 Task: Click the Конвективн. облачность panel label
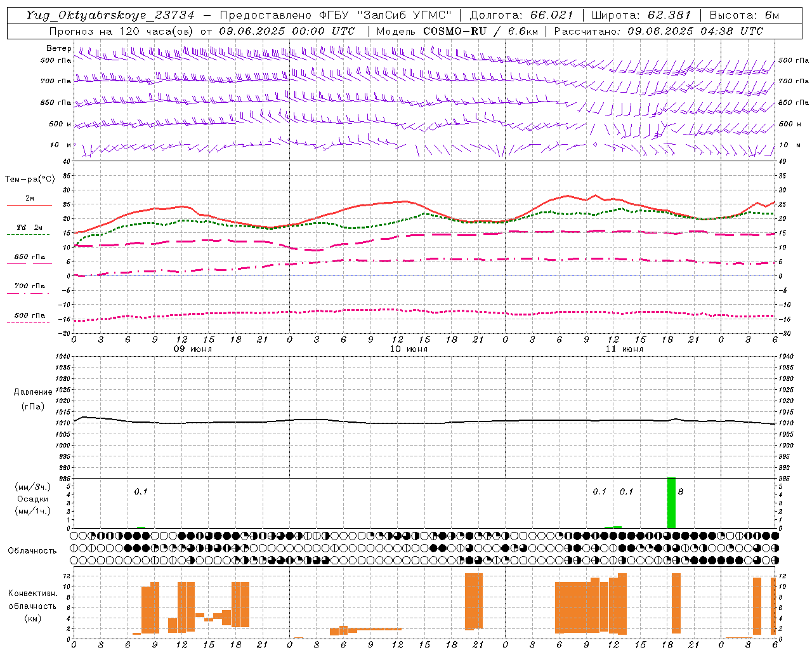tap(32, 600)
